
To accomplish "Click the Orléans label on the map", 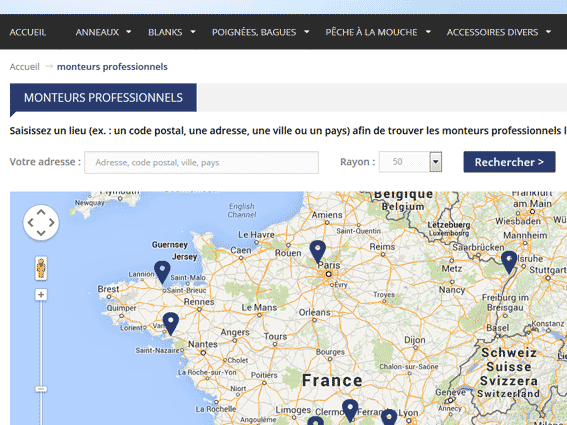I will (x=315, y=312).
